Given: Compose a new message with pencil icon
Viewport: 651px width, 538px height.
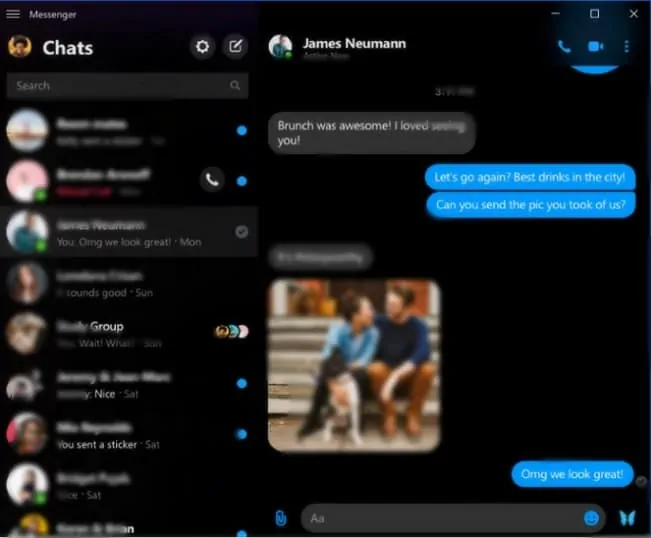Looking at the screenshot, I should click(x=235, y=46).
